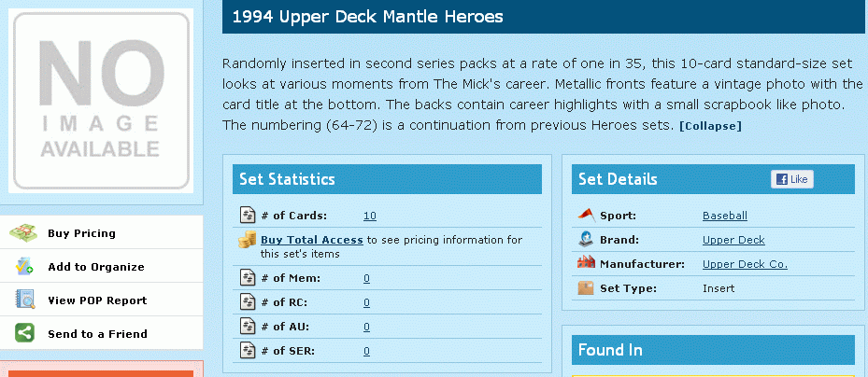Open the Upper Deck brand link
The width and height of the screenshot is (868, 377).
coord(733,240)
